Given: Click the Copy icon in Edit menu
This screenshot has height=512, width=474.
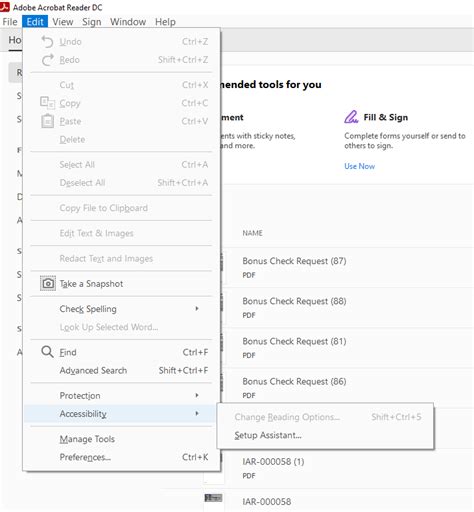Looking at the screenshot, I should (x=47, y=103).
